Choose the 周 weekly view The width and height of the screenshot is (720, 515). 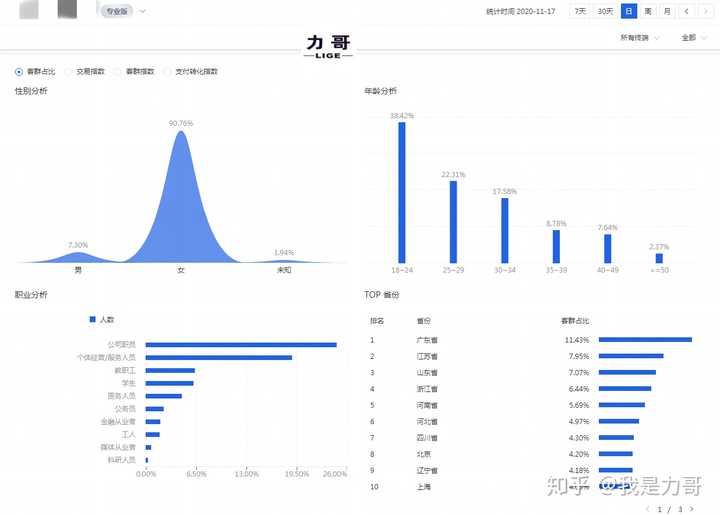[647, 11]
